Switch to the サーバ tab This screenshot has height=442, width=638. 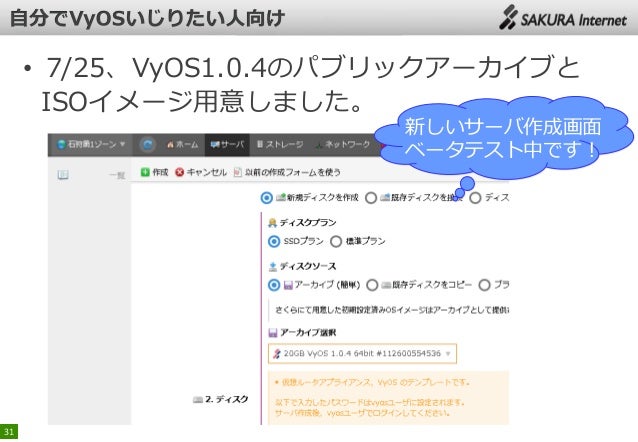pyautogui.click(x=227, y=144)
